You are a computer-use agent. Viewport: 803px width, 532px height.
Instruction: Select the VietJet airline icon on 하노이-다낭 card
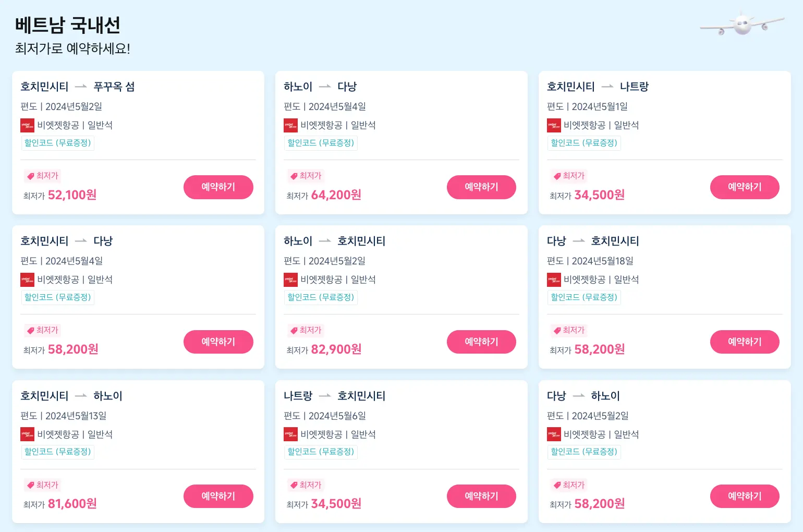point(291,125)
